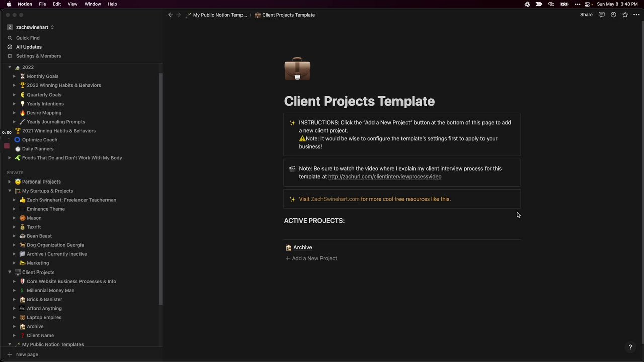Click the red recording stop button

tap(7, 146)
